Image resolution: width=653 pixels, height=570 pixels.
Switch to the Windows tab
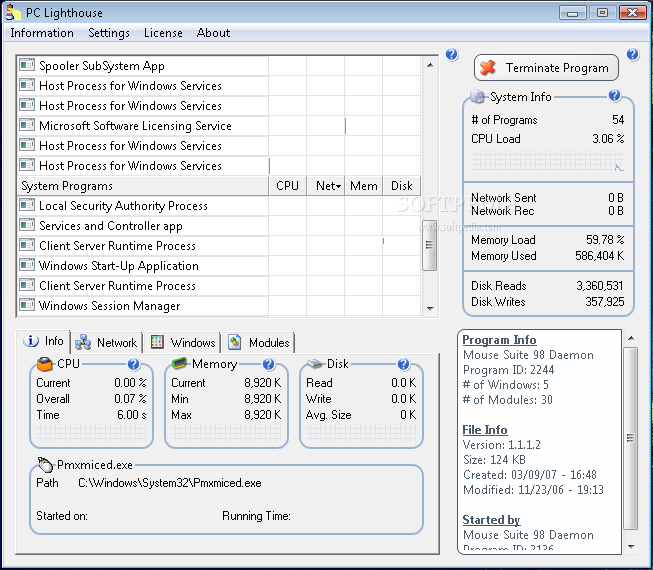pyautogui.click(x=182, y=343)
